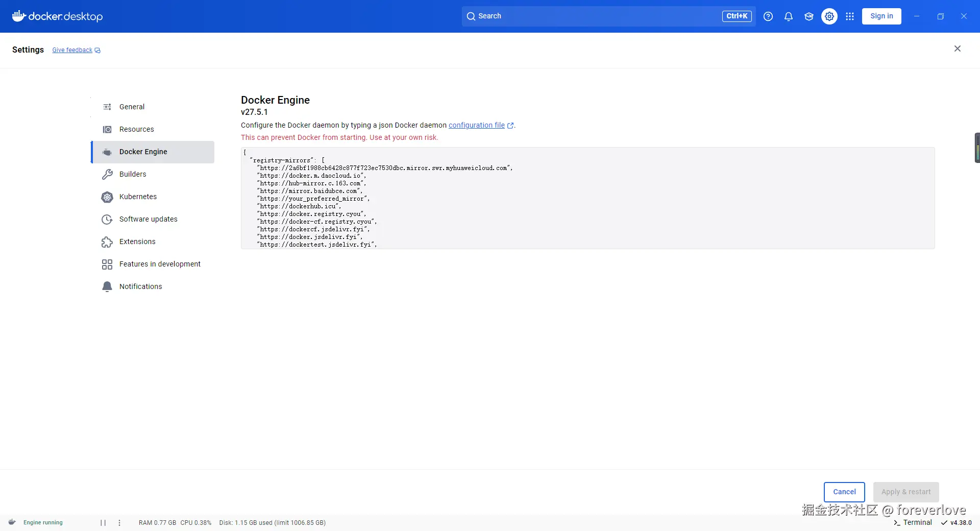
Task: Click the Terminal prompt icon
Action: tap(897, 522)
